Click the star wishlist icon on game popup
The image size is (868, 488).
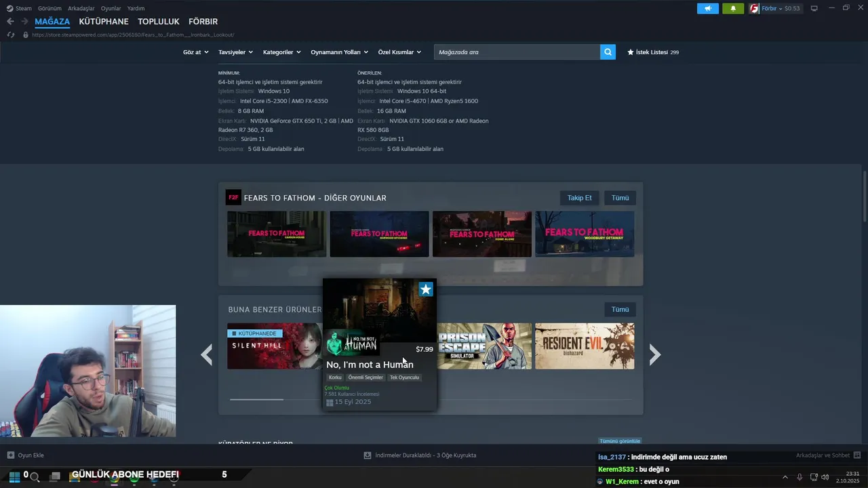point(425,289)
